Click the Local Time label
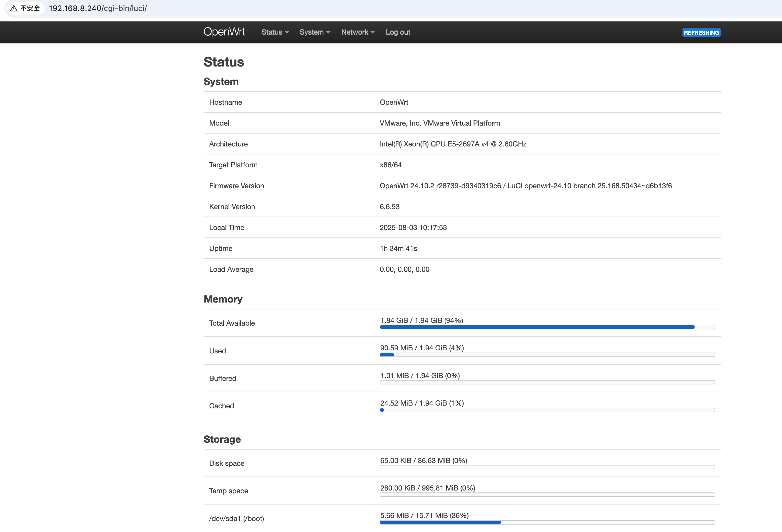Viewport: 782px width, 532px height. pos(227,227)
